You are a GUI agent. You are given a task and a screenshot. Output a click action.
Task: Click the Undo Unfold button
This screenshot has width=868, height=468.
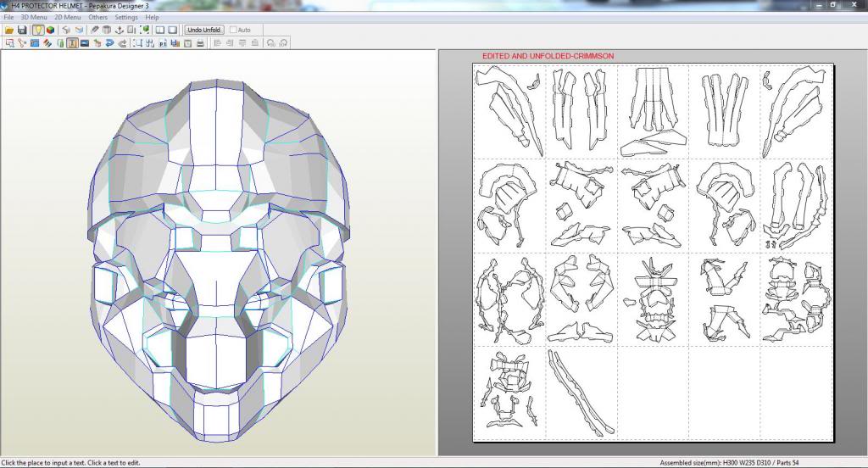tap(203, 30)
